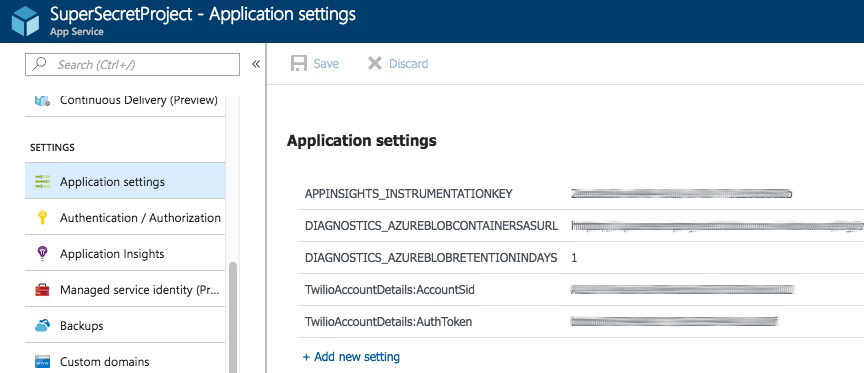
Task: Click the Authentication key icon
Action: (x=42, y=218)
